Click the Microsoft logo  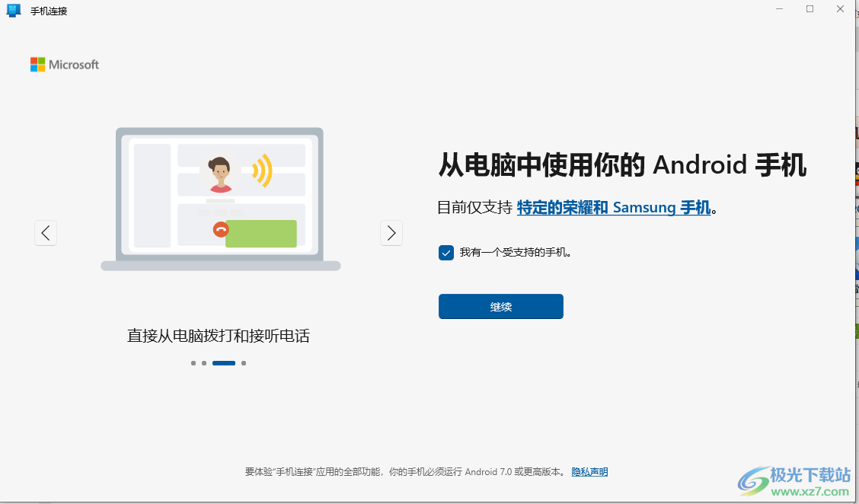65,65
